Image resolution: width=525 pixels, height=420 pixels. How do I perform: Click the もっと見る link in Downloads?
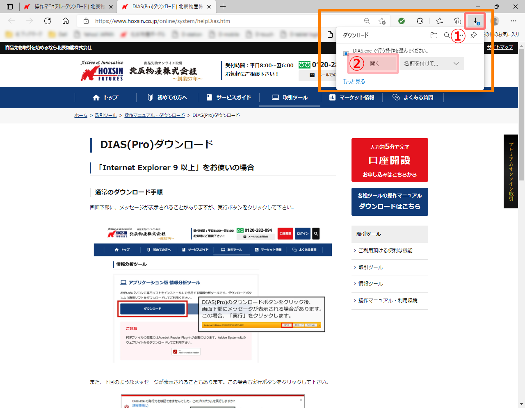pyautogui.click(x=354, y=82)
